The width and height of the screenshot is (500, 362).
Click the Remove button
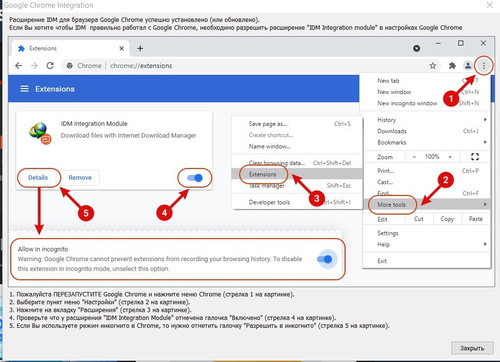80,178
